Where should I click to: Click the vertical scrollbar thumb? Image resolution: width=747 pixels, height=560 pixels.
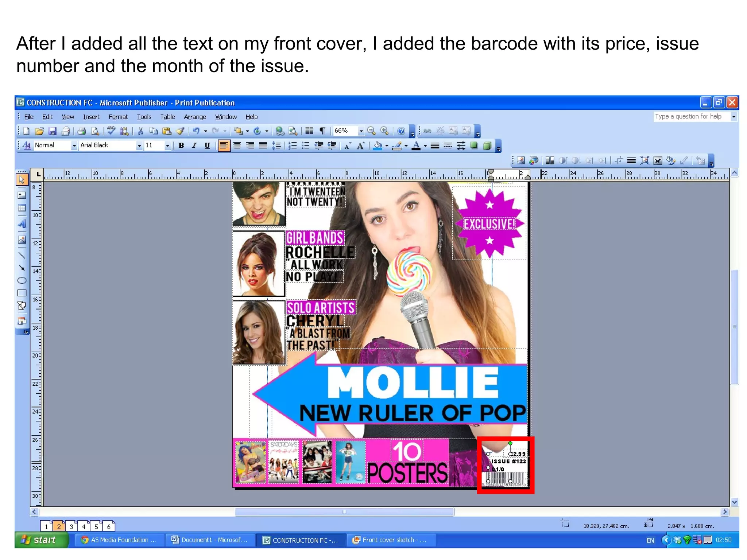tap(734, 327)
